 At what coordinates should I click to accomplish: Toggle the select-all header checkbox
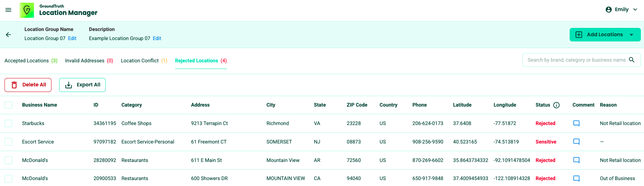click(8, 105)
